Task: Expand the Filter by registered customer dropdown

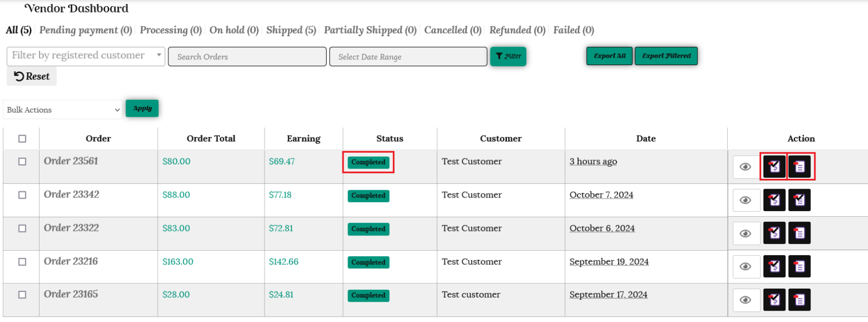Action: [86, 56]
